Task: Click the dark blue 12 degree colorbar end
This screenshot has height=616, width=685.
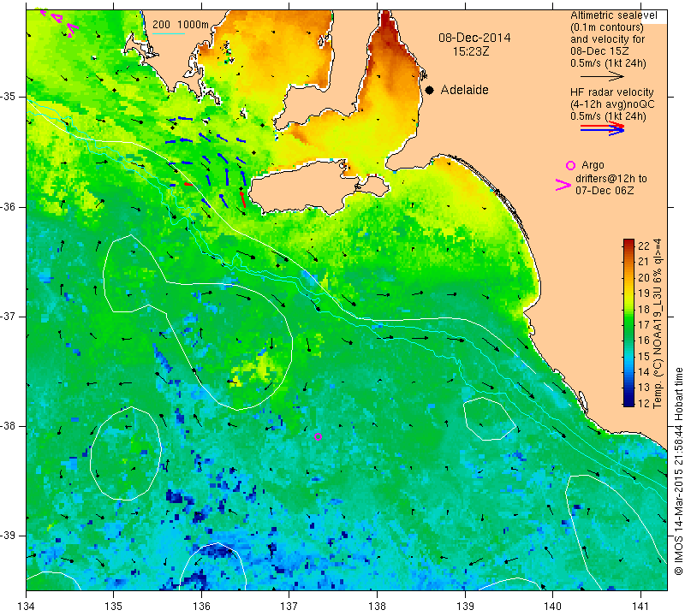Action: pyautogui.click(x=628, y=402)
